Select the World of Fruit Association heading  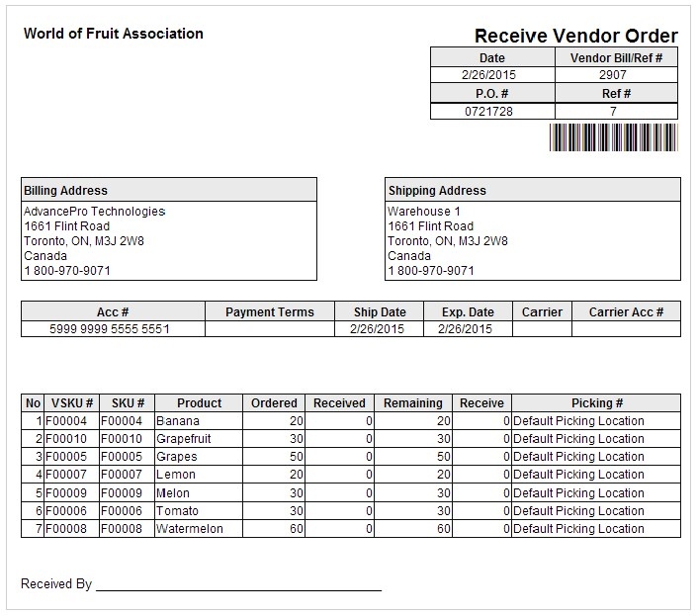(x=113, y=34)
